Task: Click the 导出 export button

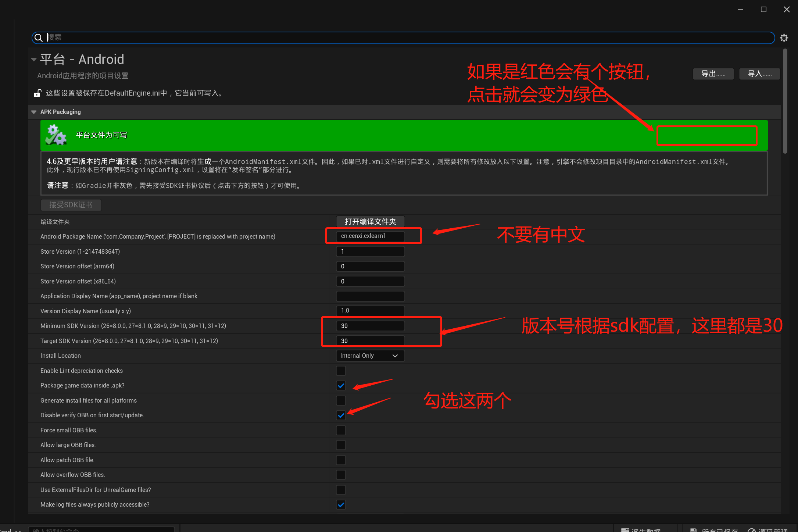Action: 713,74
